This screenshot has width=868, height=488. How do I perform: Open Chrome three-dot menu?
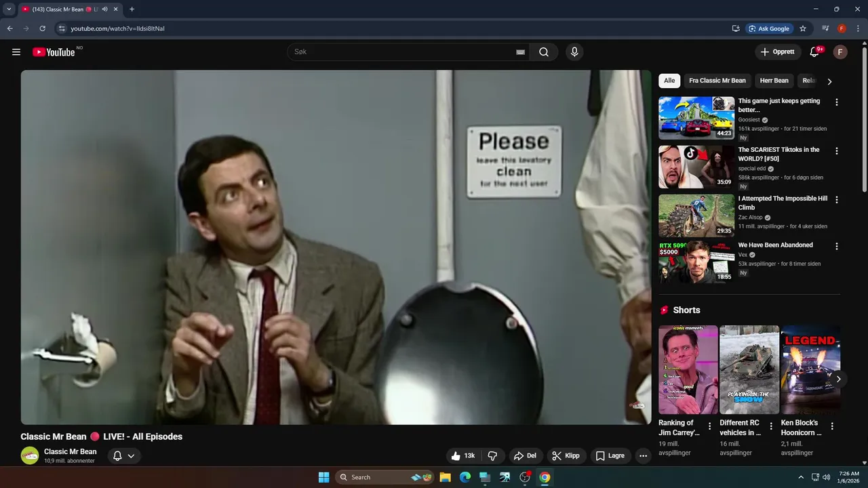[x=858, y=28]
